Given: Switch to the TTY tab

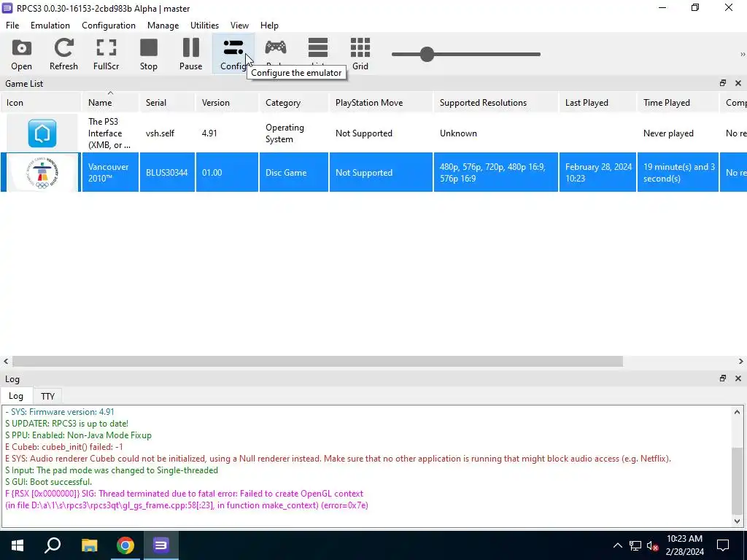Looking at the screenshot, I should click(x=47, y=396).
